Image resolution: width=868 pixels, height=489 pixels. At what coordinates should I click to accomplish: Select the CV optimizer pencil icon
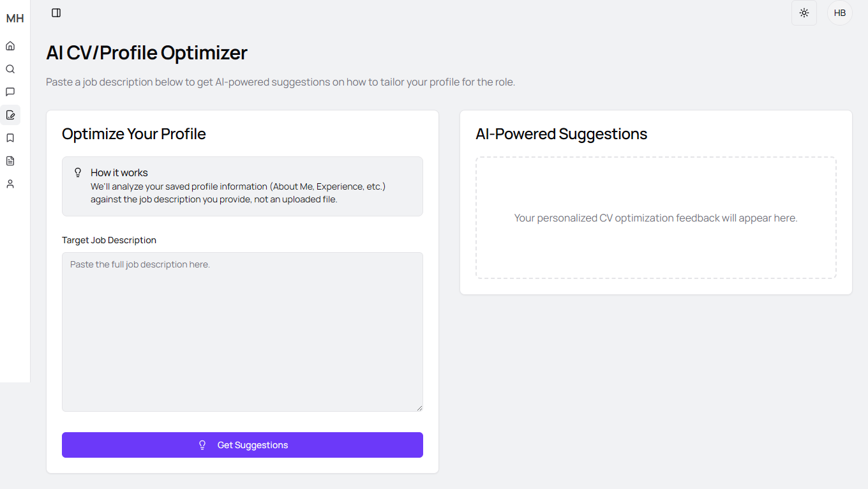click(x=10, y=115)
